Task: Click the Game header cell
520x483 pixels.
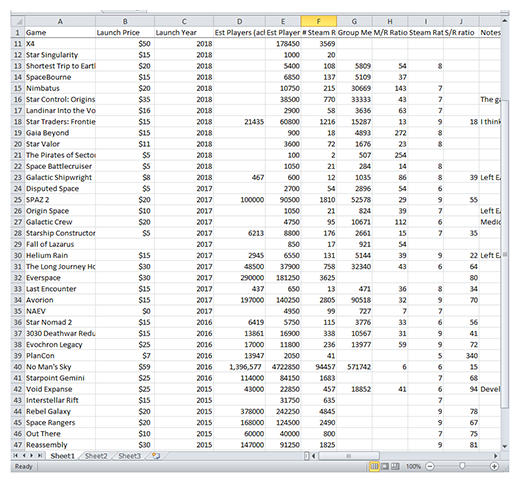Action: [x=60, y=32]
